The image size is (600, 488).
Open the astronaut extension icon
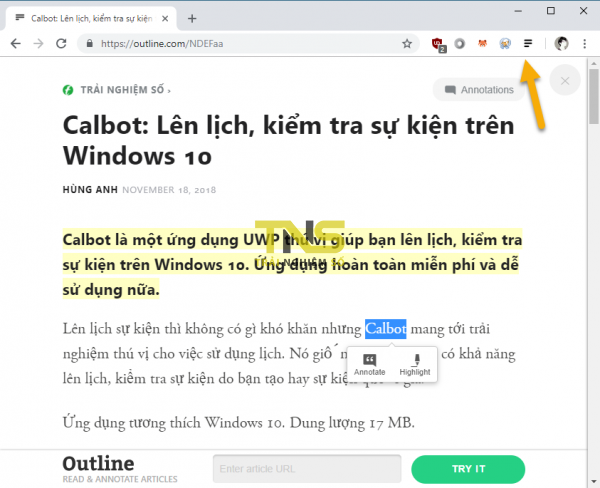(505, 44)
